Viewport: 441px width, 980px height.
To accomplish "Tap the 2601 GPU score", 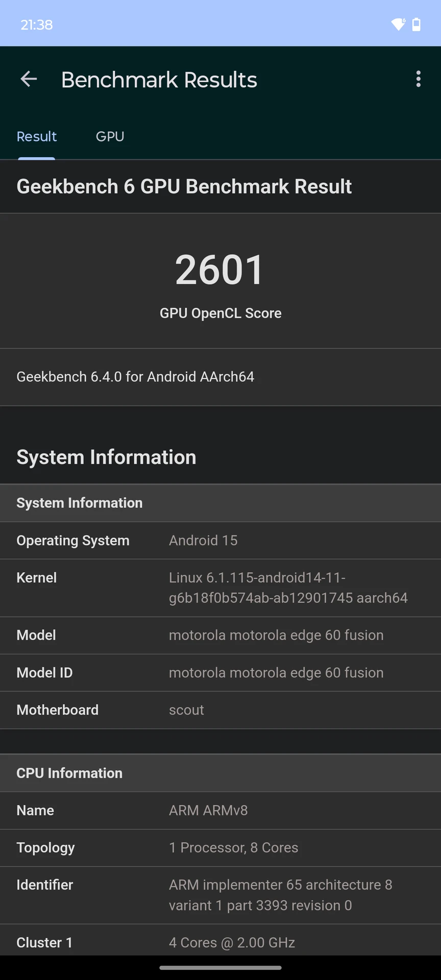I will [x=220, y=269].
